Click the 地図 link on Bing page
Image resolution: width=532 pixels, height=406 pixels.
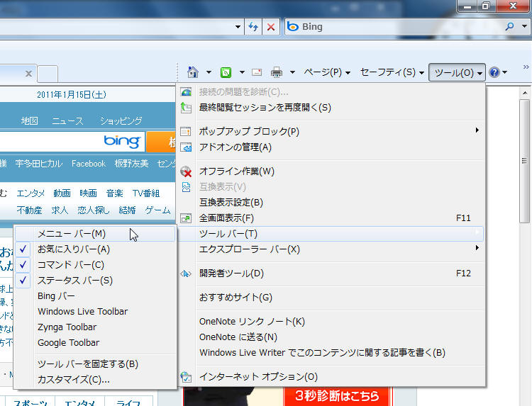[30, 121]
